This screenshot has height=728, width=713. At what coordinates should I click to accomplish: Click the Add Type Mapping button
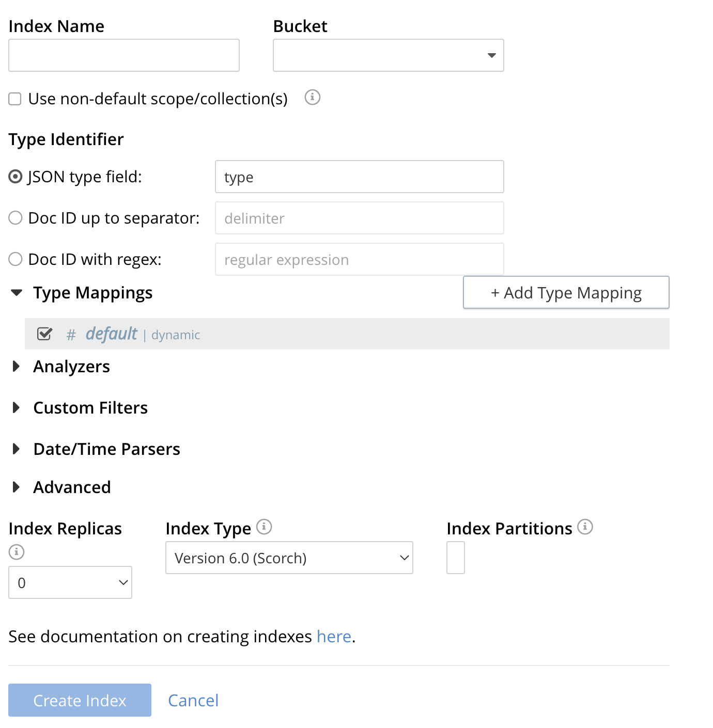click(566, 293)
